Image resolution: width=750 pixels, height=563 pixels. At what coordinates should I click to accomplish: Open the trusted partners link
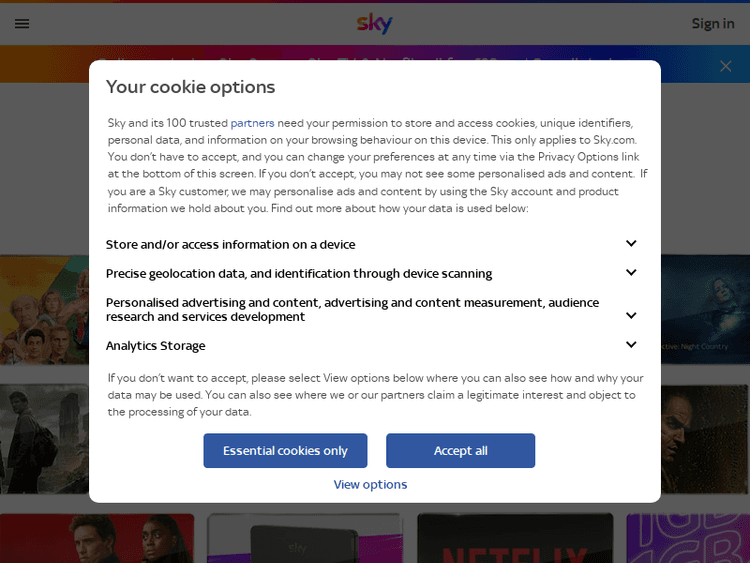point(252,123)
